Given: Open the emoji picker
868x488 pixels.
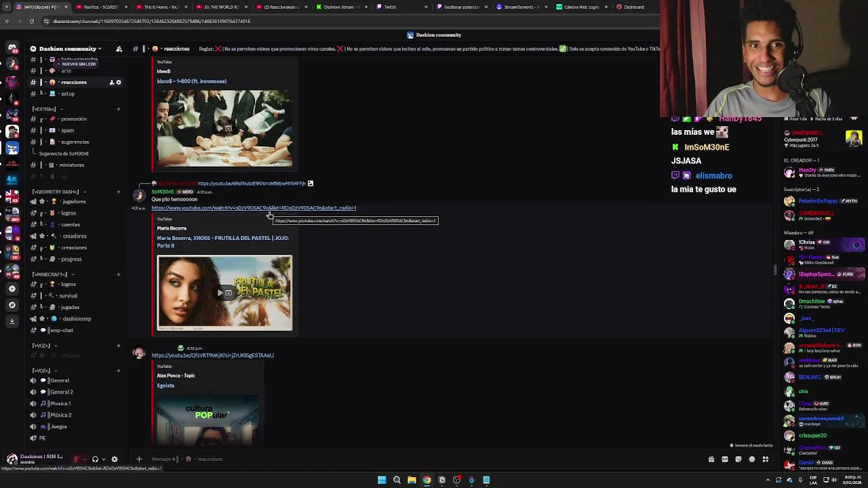Looking at the screenshot, I should click(751, 459).
